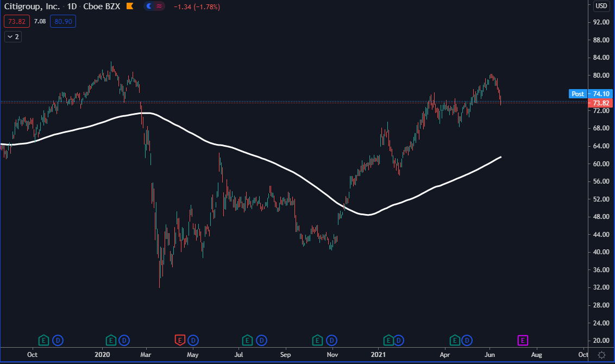This screenshot has height=364, width=615.
Task: Click the red 73.82 last price axis label
Action: 601,103
